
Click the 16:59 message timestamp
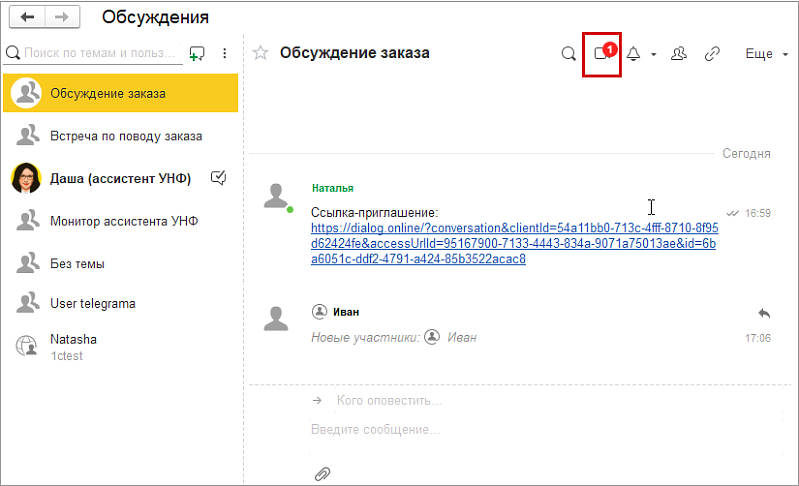point(758,213)
